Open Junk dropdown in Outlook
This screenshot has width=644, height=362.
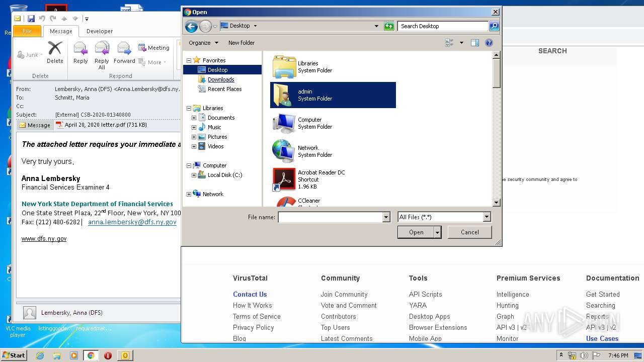(x=30, y=55)
